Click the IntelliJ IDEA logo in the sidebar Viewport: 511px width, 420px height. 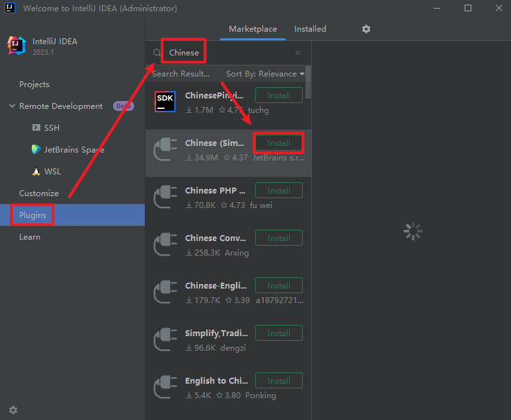[x=17, y=46]
